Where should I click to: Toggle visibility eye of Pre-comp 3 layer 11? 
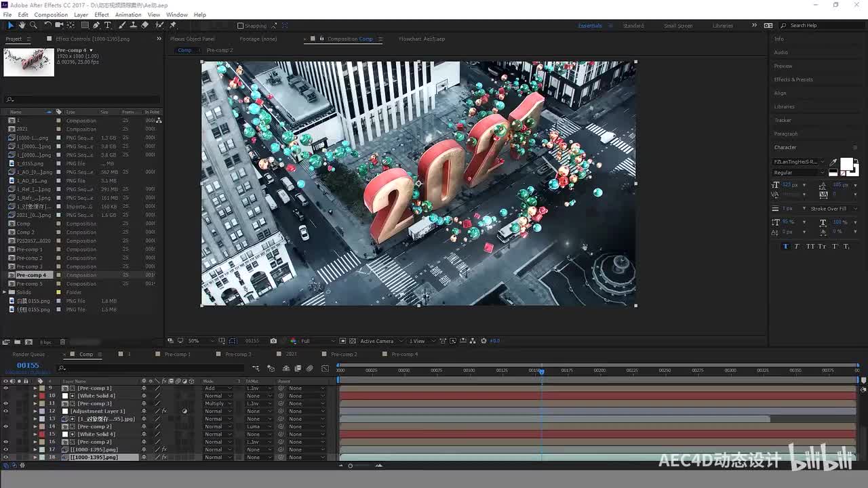coord(5,403)
